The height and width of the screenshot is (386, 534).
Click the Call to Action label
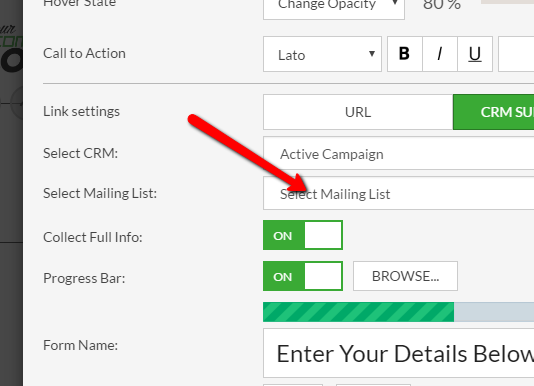[x=84, y=53]
